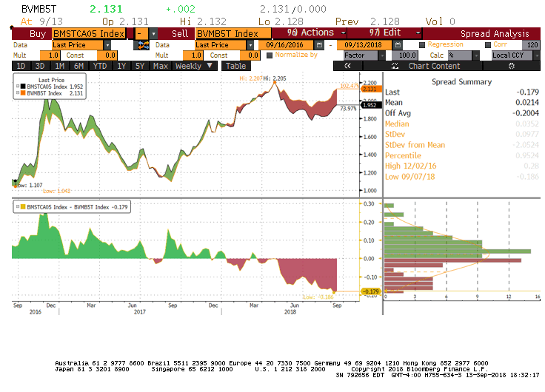
Task: Edit the end date 09/13/2018 field
Action: [x=364, y=45]
